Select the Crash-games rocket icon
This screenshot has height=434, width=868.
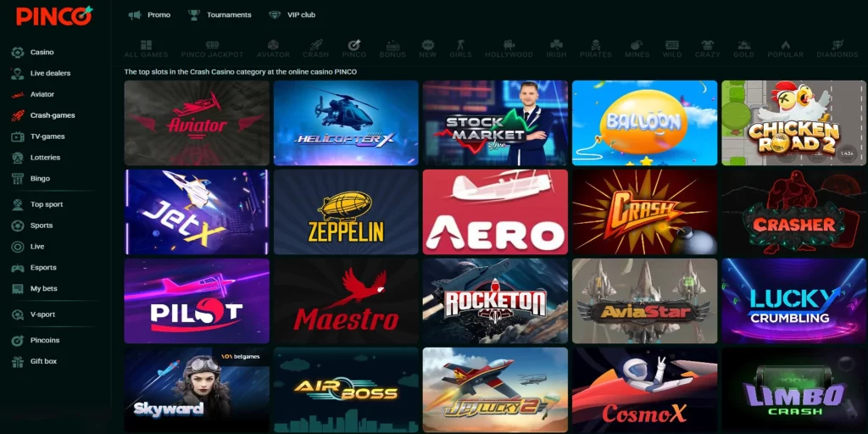click(17, 115)
